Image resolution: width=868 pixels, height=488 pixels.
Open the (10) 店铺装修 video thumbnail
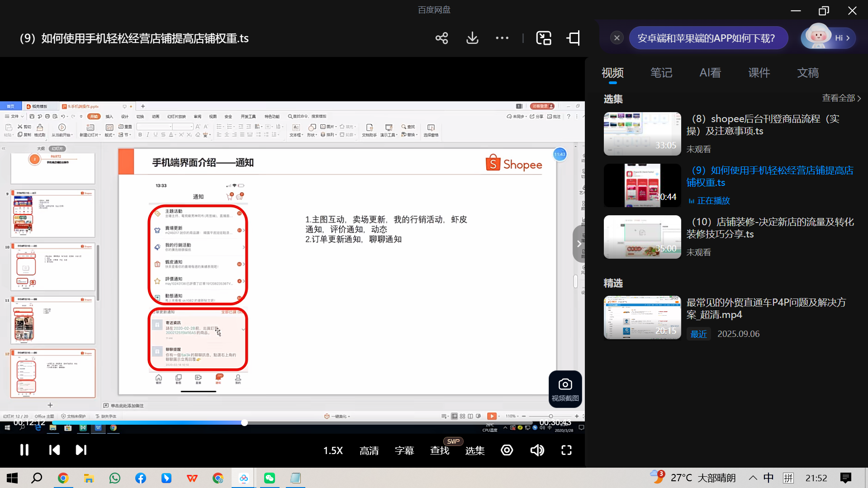pyautogui.click(x=642, y=237)
